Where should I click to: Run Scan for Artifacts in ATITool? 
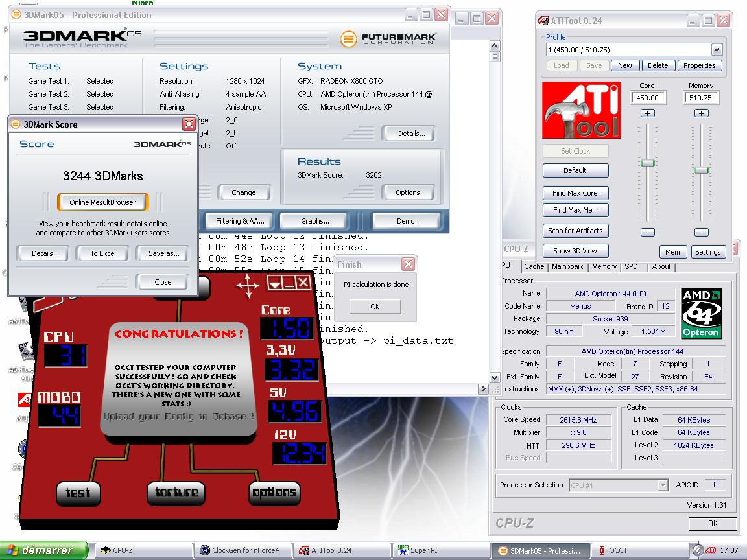[x=575, y=231]
